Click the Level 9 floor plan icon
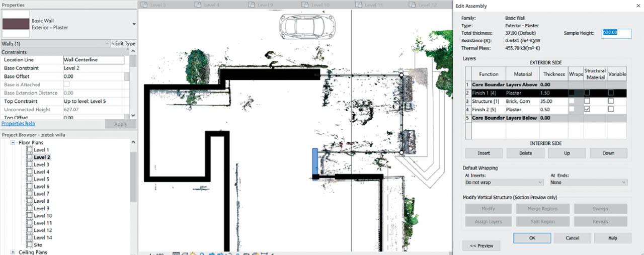Viewport: 644px width, 255px height. [29, 208]
